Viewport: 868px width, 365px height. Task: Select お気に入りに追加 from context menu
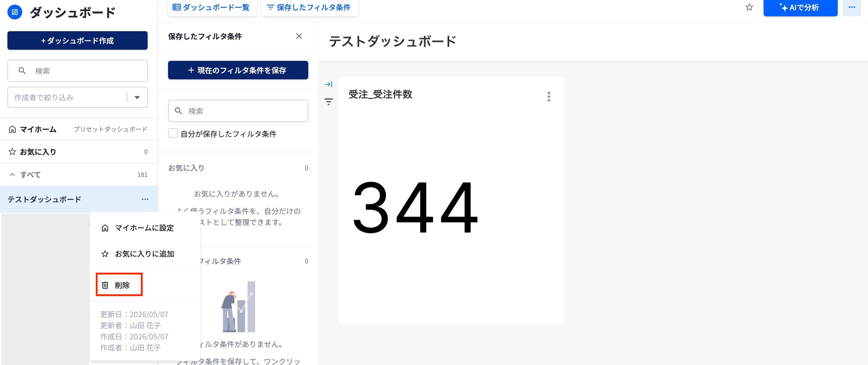click(145, 254)
